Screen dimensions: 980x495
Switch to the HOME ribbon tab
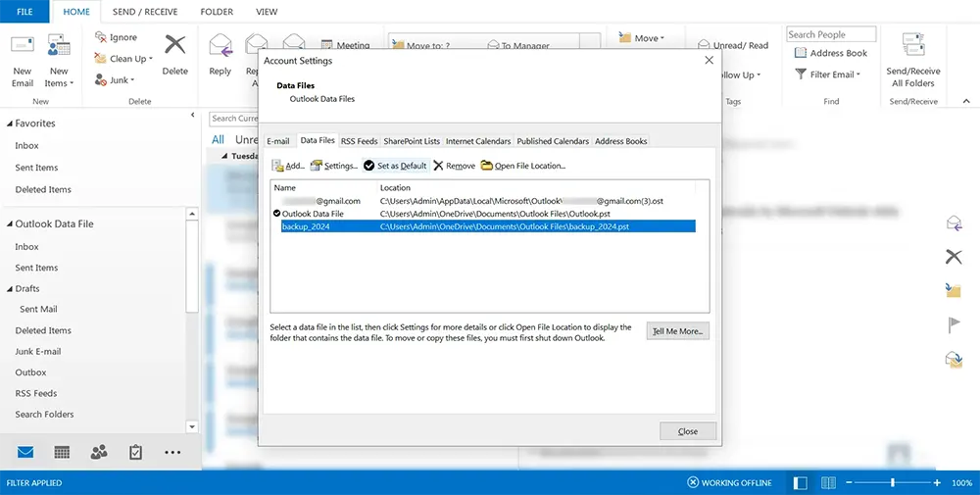tap(76, 11)
